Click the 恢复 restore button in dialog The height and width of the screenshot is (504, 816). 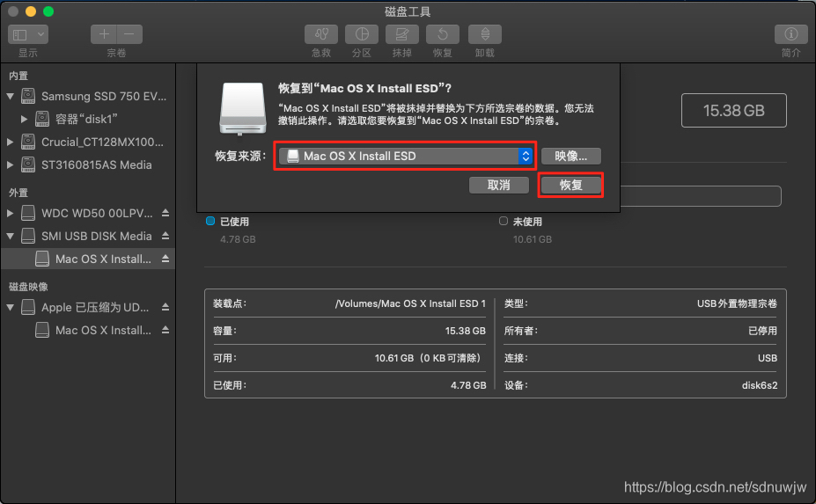coord(571,186)
